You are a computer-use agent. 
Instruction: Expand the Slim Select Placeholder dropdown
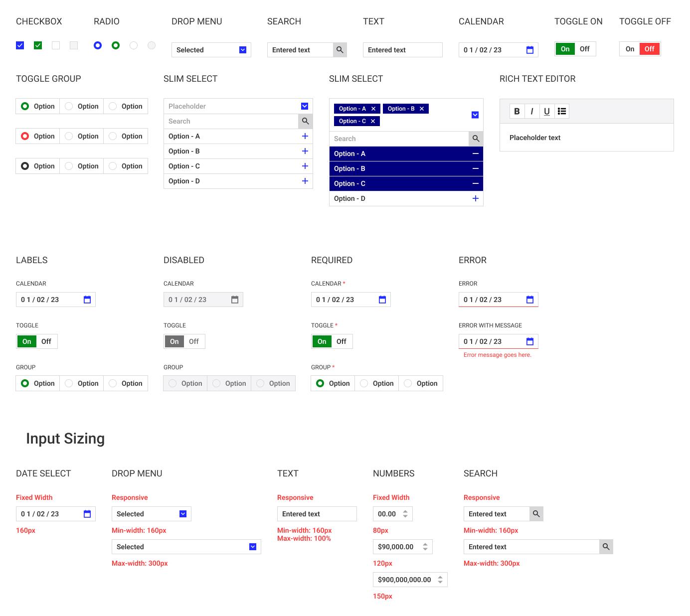(305, 106)
